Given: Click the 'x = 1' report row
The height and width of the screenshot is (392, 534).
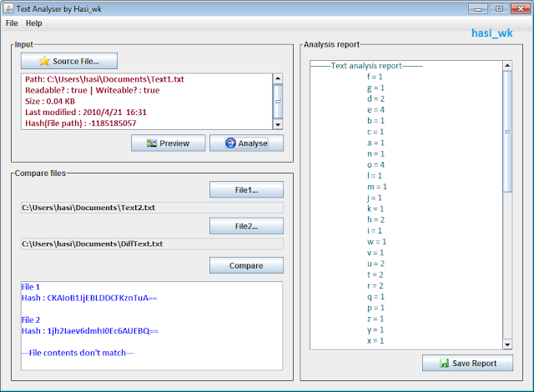Looking at the screenshot, I should coord(375,340).
